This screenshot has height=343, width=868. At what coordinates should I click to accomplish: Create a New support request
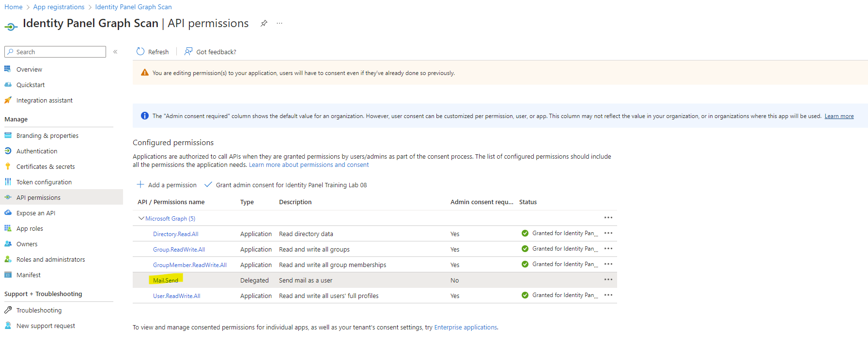click(46, 326)
